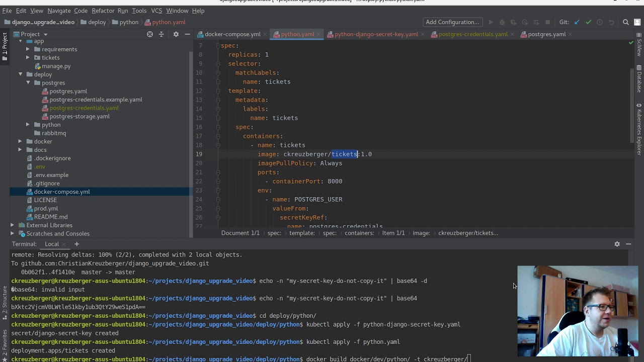644x362 pixels.
Task: Click the fold toggle beside the spec: line
Action: [218, 46]
